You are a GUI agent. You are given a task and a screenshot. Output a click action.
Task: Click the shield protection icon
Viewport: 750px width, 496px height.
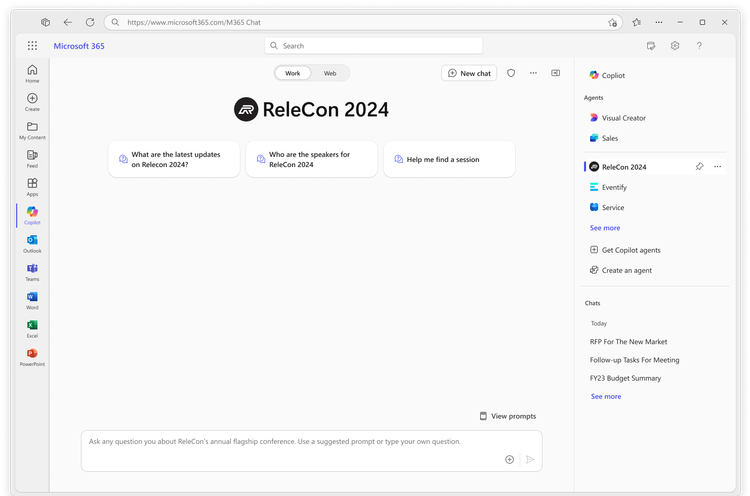[511, 73]
